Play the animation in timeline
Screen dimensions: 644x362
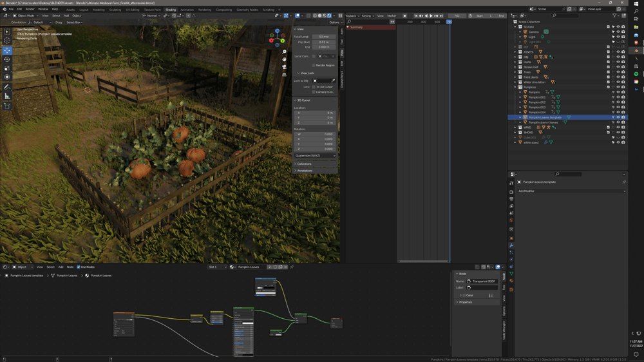pos(431,15)
